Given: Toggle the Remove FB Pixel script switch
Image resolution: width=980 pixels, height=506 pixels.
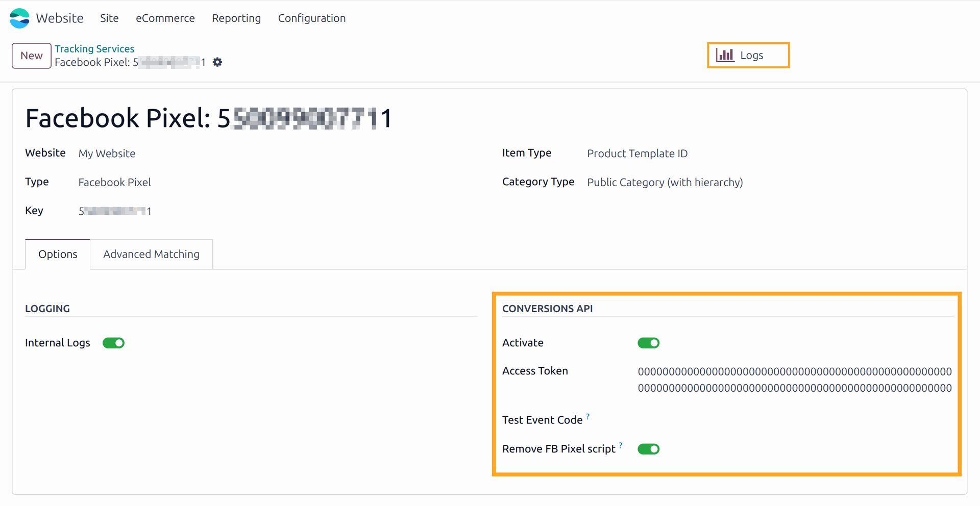Looking at the screenshot, I should click(648, 449).
